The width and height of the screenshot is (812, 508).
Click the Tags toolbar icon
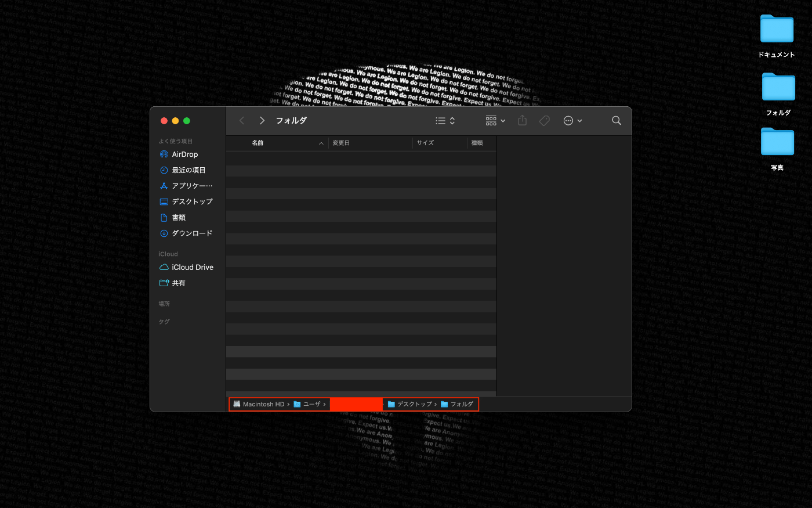(x=545, y=121)
